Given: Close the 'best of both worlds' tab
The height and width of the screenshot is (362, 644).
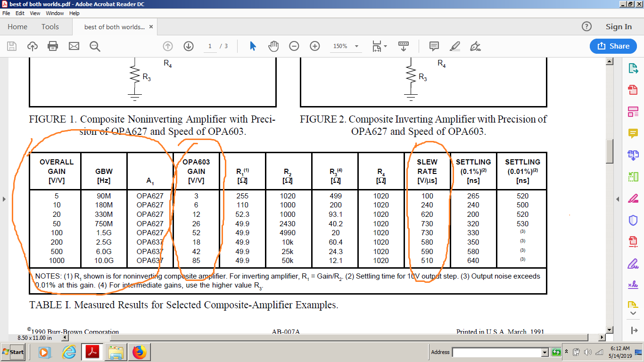Looking at the screenshot, I should [x=151, y=27].
